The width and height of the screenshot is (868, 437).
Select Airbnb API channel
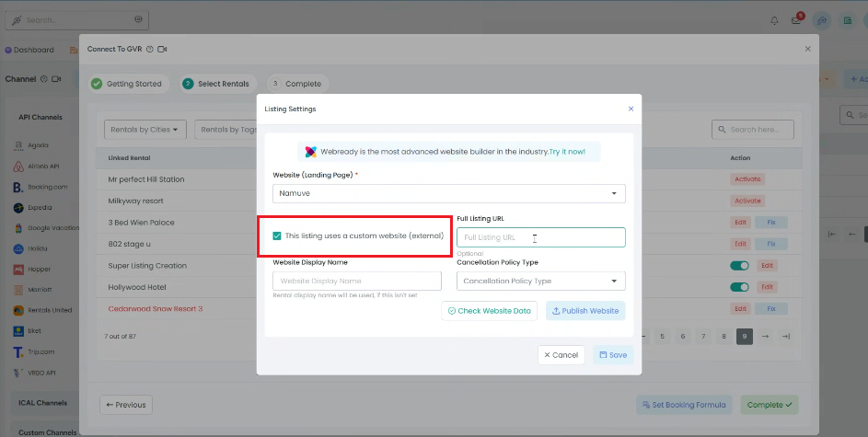(36, 167)
